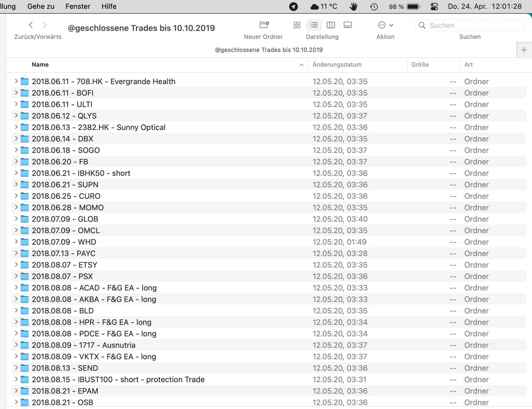Click the back arrow button
Screen dimensions: 532x409
(31, 25)
